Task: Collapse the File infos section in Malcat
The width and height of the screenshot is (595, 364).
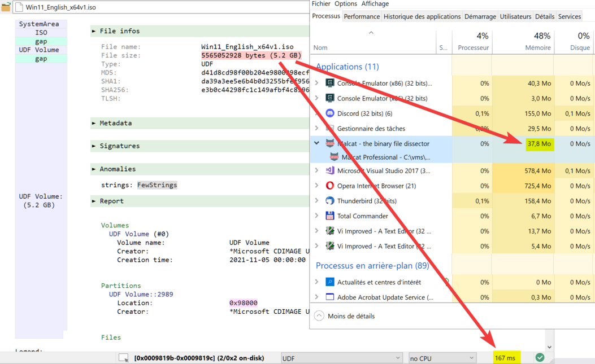Action: click(x=93, y=31)
